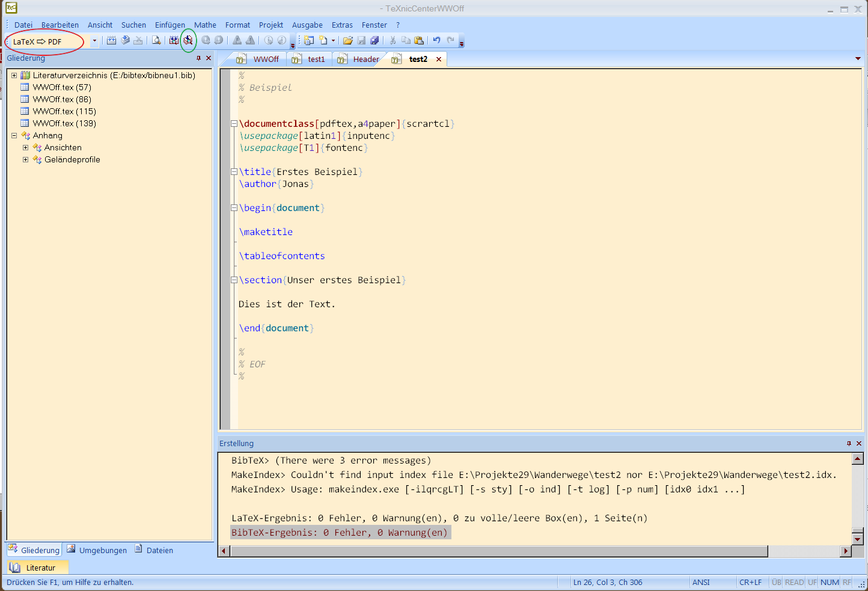Click the undo arrow icon

pos(436,40)
